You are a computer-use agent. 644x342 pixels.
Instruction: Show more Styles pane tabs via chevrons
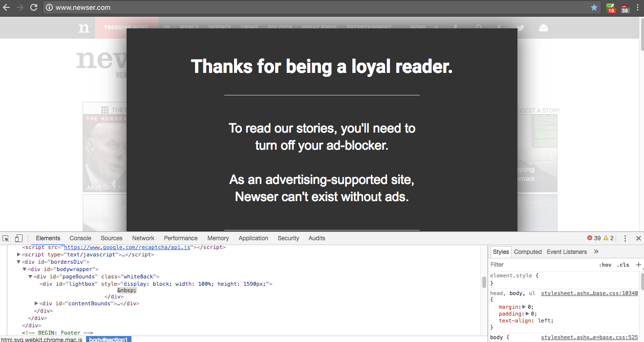click(596, 251)
